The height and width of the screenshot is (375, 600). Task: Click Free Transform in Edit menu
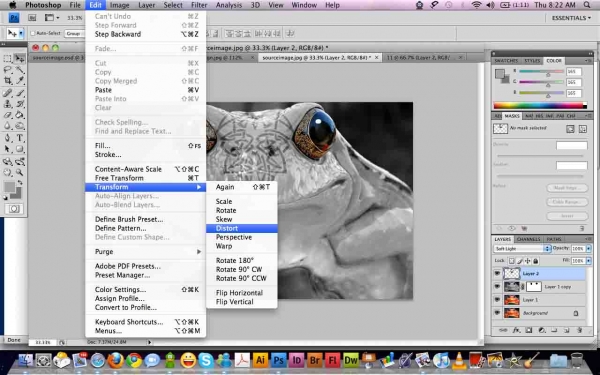145,178
